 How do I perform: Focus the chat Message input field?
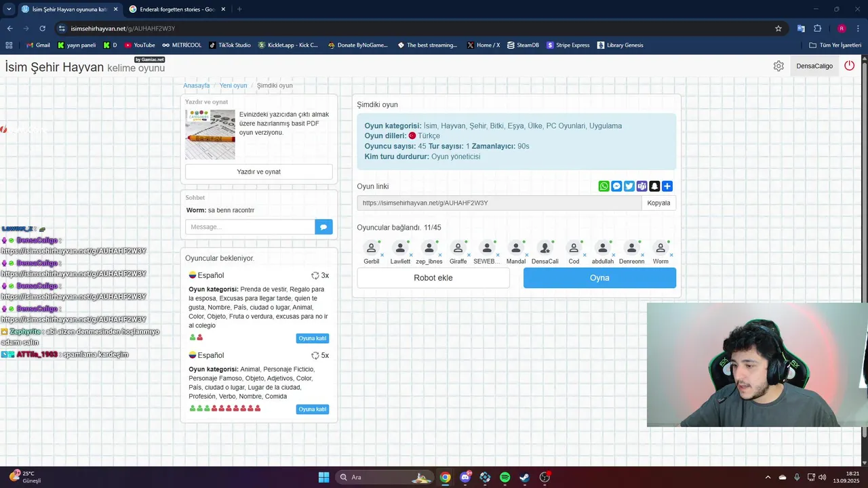[250, 227]
